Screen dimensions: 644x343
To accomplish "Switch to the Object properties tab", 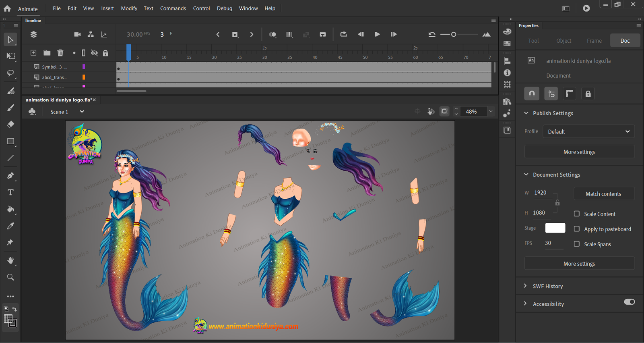I will tap(563, 41).
